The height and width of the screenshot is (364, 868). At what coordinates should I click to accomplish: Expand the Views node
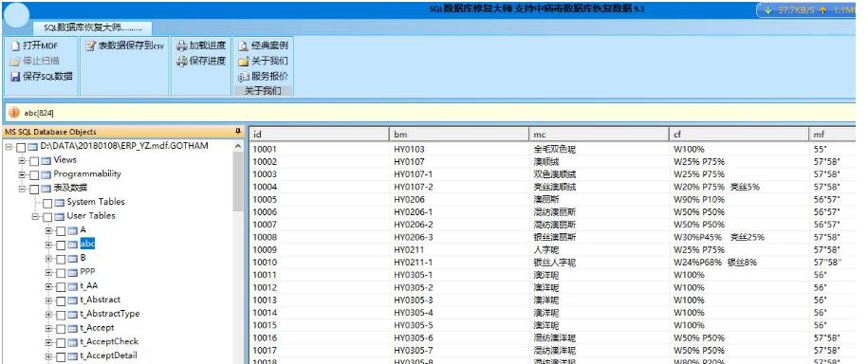tap(22, 160)
